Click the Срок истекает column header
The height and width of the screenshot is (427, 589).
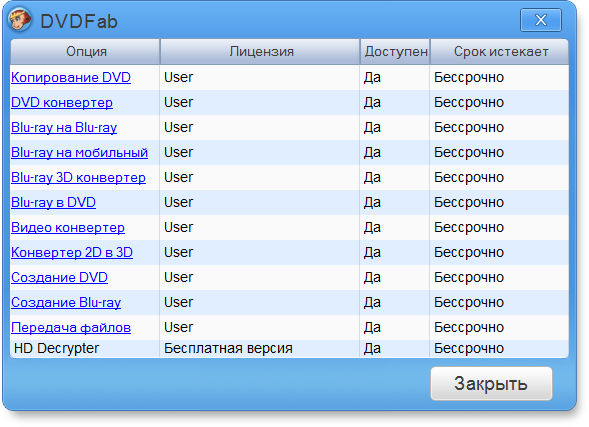pos(500,51)
